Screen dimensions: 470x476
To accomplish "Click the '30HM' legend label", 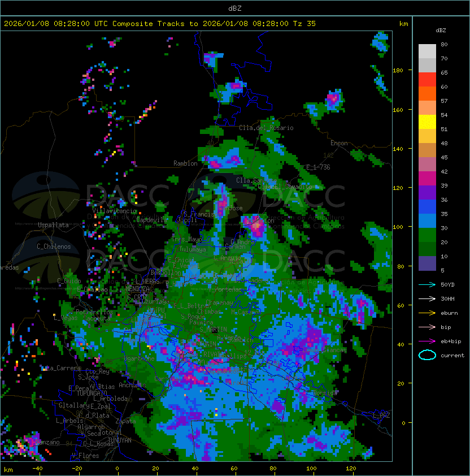I will pyautogui.click(x=447, y=299).
